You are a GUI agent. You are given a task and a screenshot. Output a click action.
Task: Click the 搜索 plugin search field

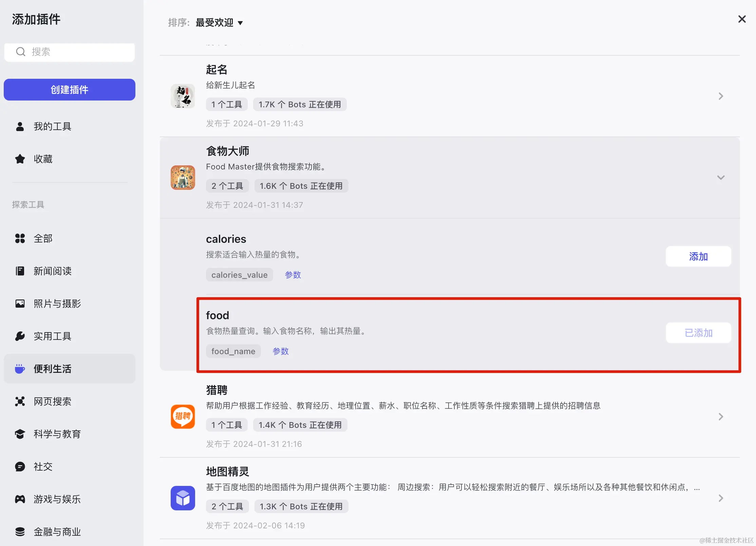(x=75, y=52)
